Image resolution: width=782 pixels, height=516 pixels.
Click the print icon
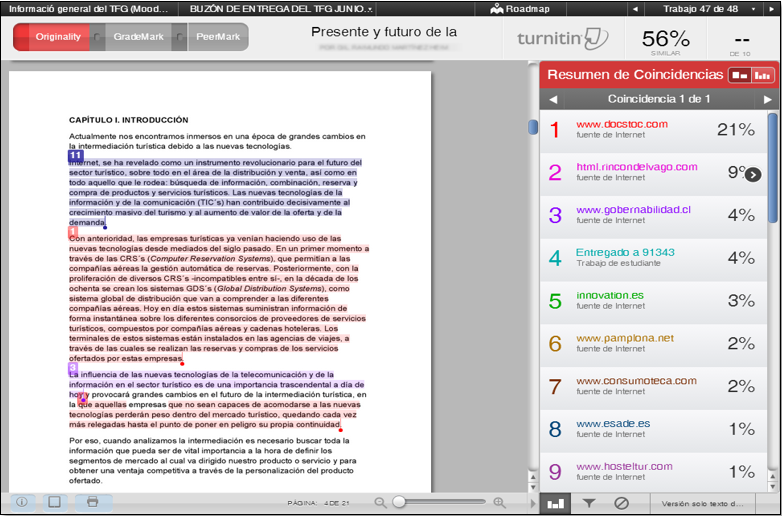pos(93,502)
